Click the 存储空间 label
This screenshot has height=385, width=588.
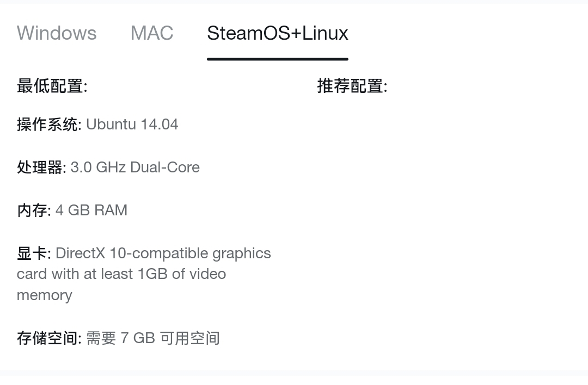point(48,338)
